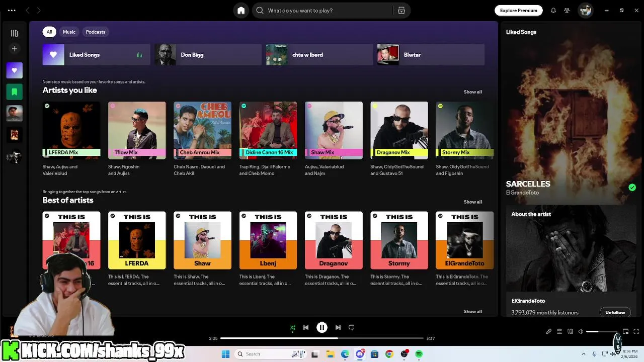Toggle shuffle playback
The width and height of the screenshot is (644, 362).
point(292,328)
